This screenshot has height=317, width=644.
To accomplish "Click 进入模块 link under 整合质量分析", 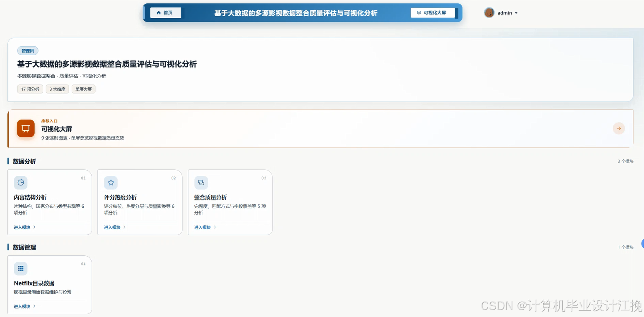I will click(x=206, y=227).
